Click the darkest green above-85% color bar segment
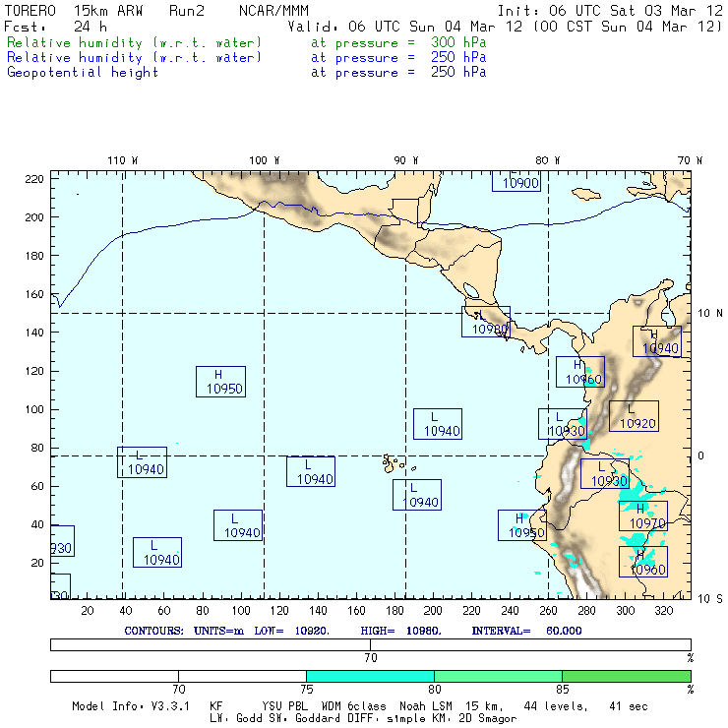This screenshot has width=728, height=728. [x=627, y=676]
